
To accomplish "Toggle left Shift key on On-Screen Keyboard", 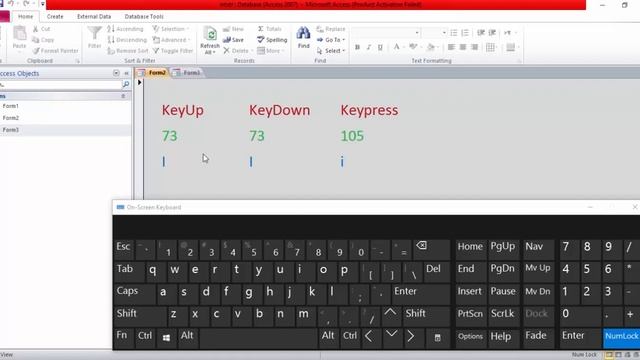I will tap(140, 315).
